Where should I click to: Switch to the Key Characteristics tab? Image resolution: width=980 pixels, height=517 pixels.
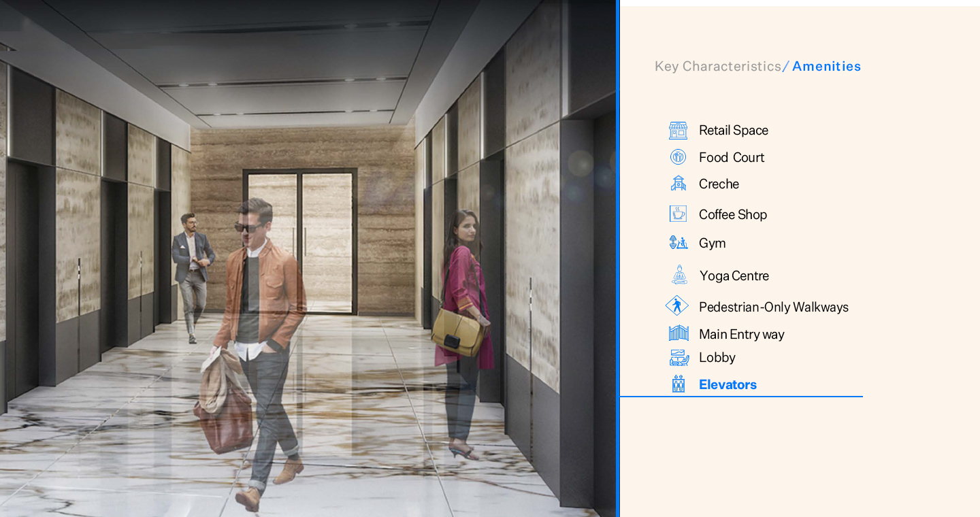[x=718, y=66]
